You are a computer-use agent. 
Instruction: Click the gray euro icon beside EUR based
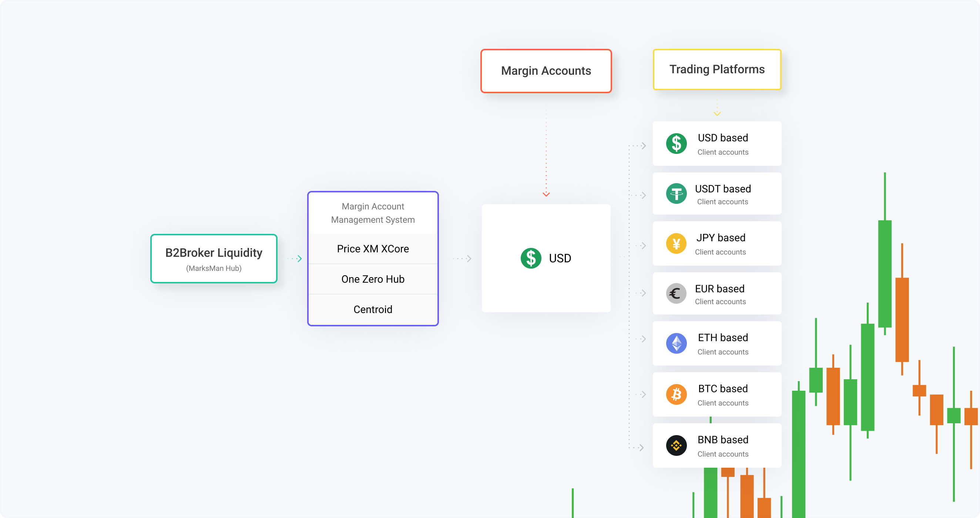[676, 294]
